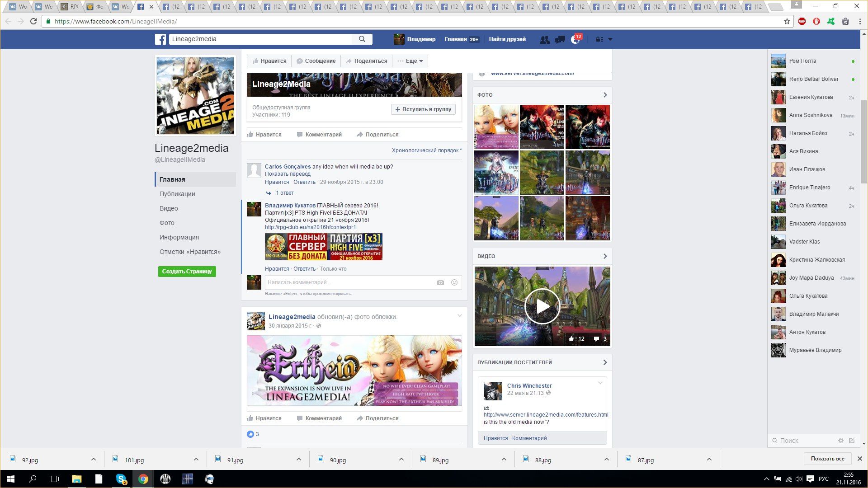Click Показать перевод link
The width and height of the screenshot is (868, 488).
pos(288,174)
